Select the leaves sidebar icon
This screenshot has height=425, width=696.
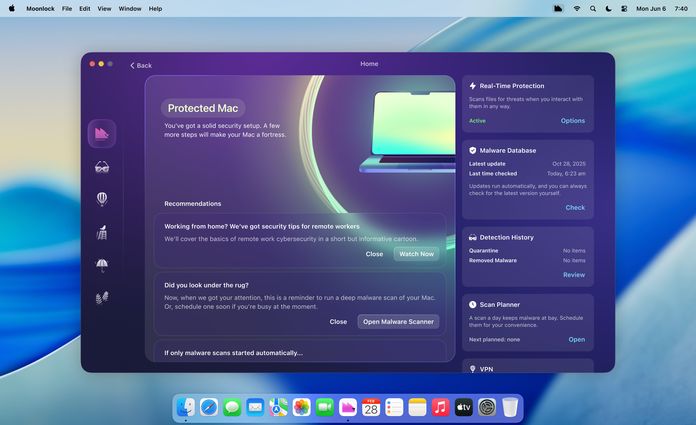coord(102,298)
